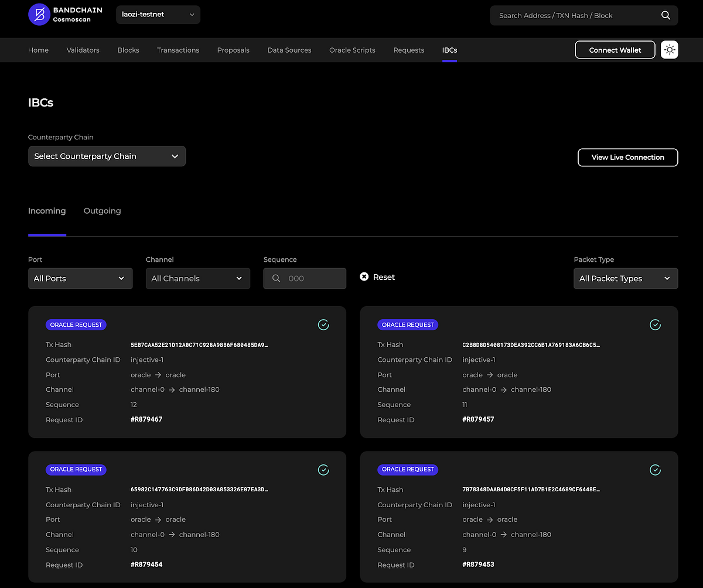The width and height of the screenshot is (703, 588).
Task: Click status check icon on R879454 card
Action: 323,470
